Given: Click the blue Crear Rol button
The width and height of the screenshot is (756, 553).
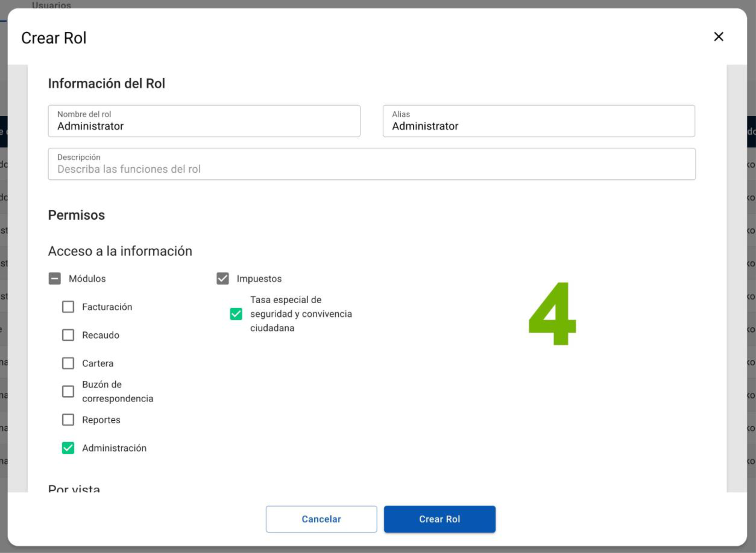Looking at the screenshot, I should click(x=440, y=519).
